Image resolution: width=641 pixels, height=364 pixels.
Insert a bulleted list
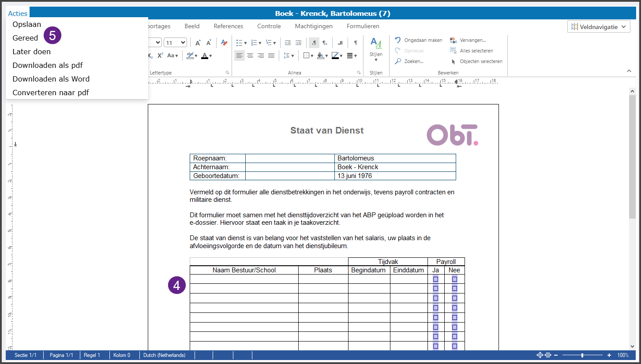tap(240, 43)
